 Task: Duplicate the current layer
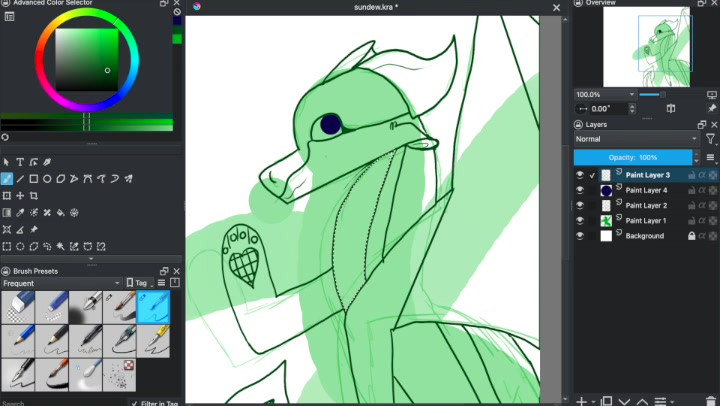[607, 401]
